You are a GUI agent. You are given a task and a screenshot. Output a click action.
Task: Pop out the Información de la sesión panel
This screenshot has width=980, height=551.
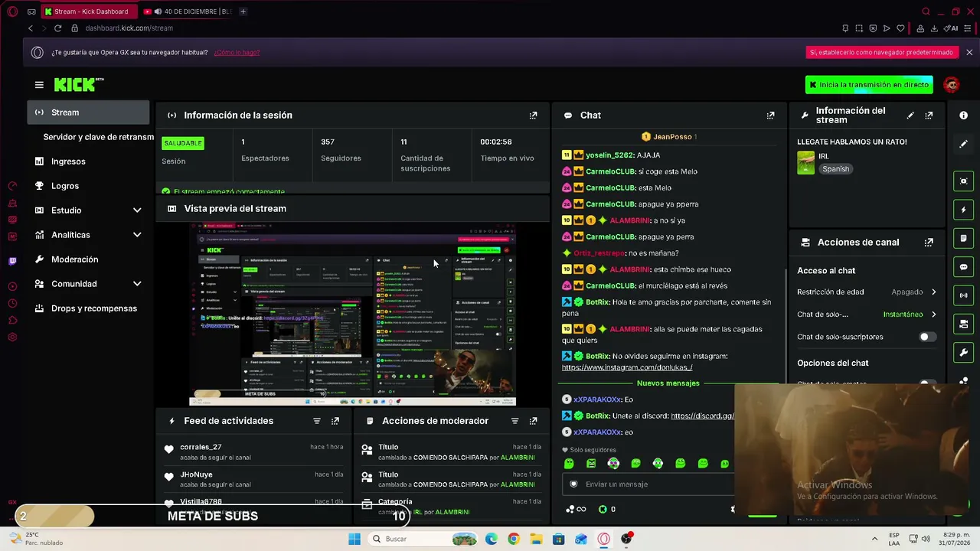tap(534, 116)
